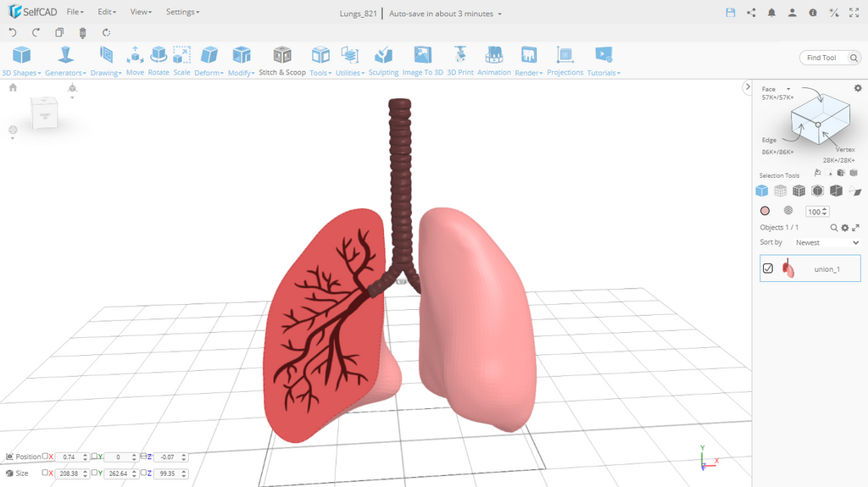Expand the Auto-save dropdown arrow
Screen dimensions: 868x487
tap(500, 14)
